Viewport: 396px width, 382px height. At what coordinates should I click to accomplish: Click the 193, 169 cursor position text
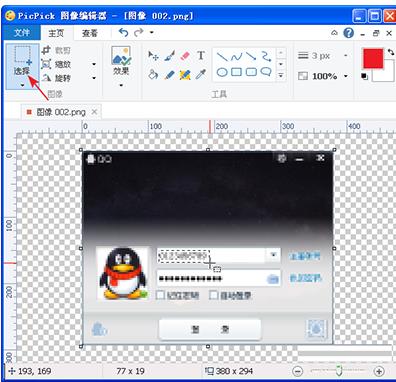[x=34, y=371]
